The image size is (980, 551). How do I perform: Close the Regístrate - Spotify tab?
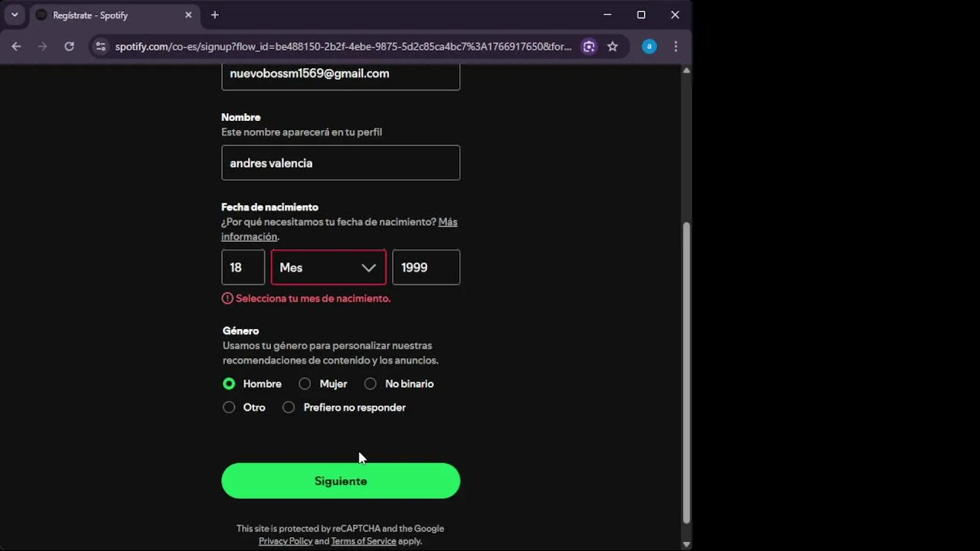[188, 15]
